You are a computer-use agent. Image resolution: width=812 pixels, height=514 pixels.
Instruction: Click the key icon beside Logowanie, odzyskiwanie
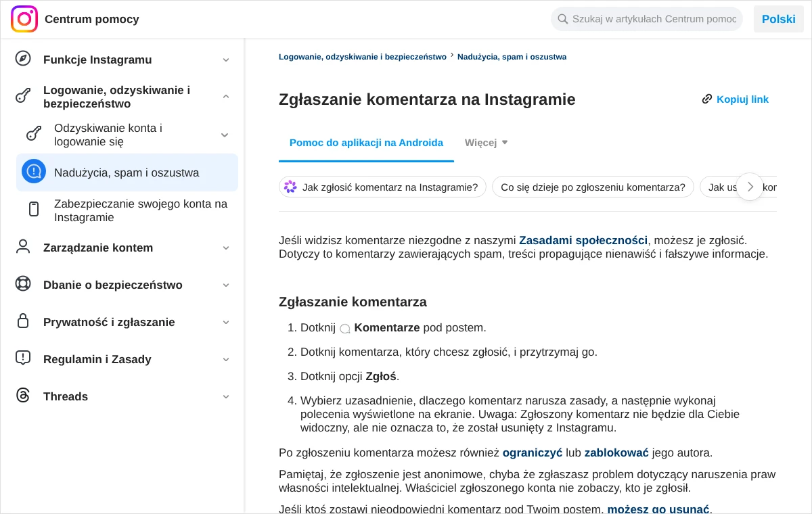pos(23,95)
